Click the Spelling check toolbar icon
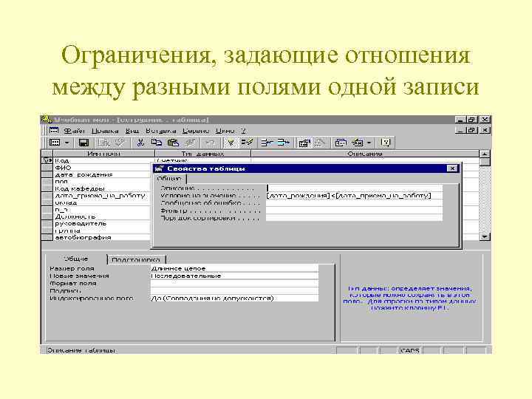Image resolution: width=532 pixels, height=399 pixels. (120, 143)
